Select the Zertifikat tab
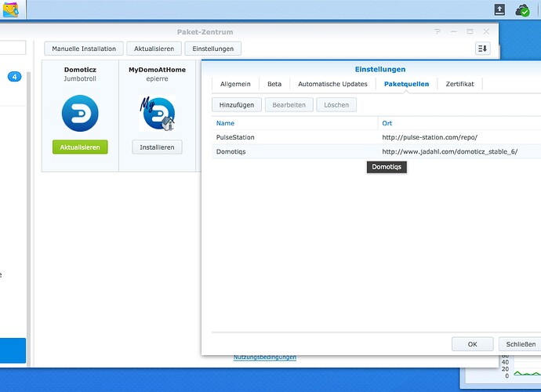 [x=459, y=84]
